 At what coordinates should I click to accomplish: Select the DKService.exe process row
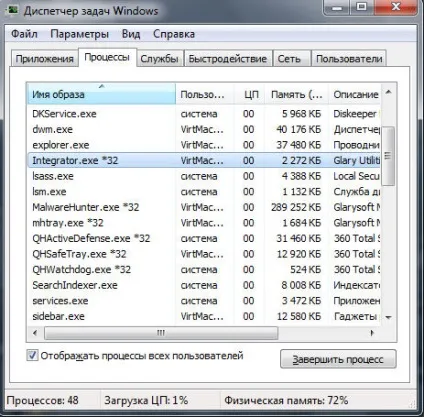203,114
